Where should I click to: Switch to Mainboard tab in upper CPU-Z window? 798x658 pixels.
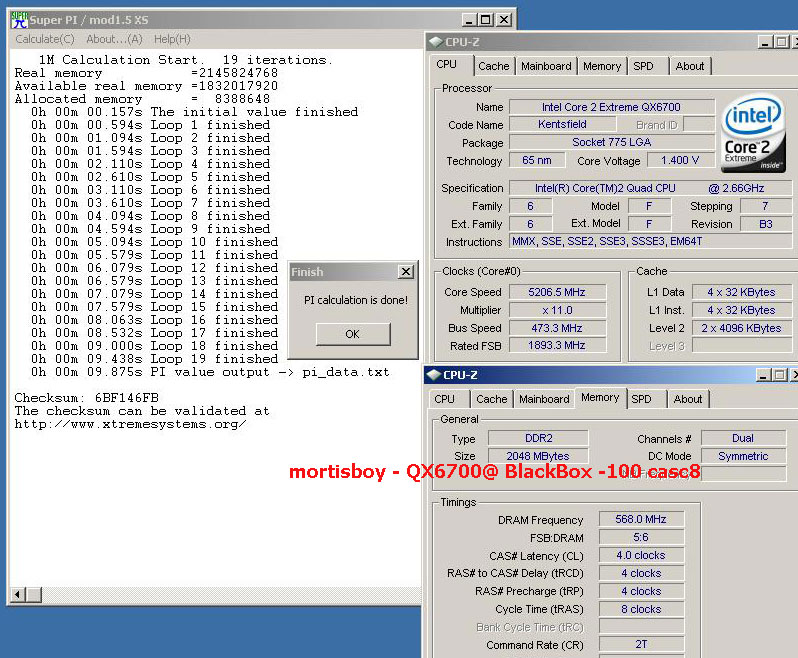[546, 66]
